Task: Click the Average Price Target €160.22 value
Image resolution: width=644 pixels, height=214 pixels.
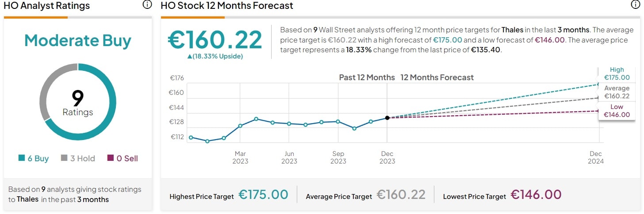Action: point(401,195)
